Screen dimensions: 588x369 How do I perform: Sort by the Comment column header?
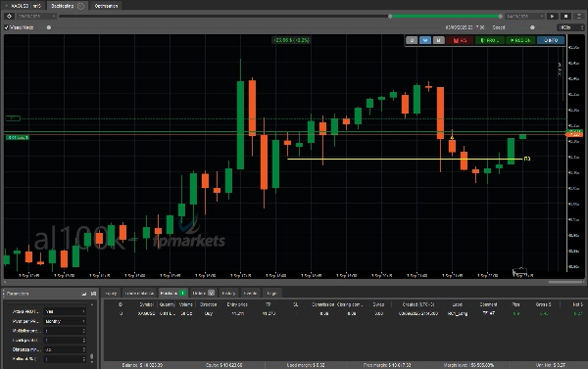(488, 304)
